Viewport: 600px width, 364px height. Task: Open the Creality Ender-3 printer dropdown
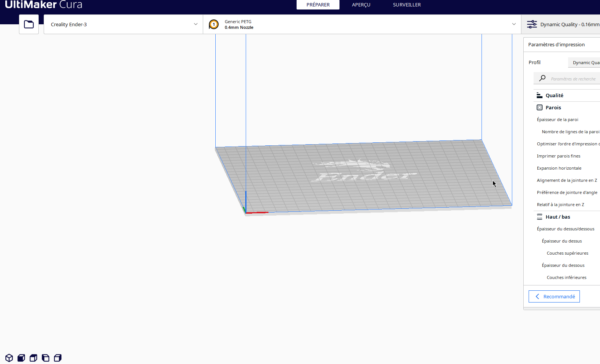pyautogui.click(x=123, y=24)
